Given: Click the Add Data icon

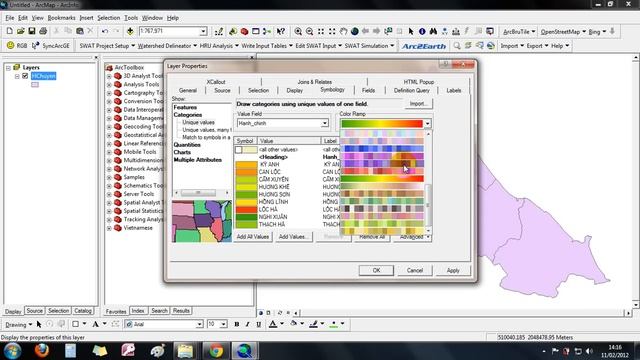Looking at the screenshot, I should pos(130,31).
